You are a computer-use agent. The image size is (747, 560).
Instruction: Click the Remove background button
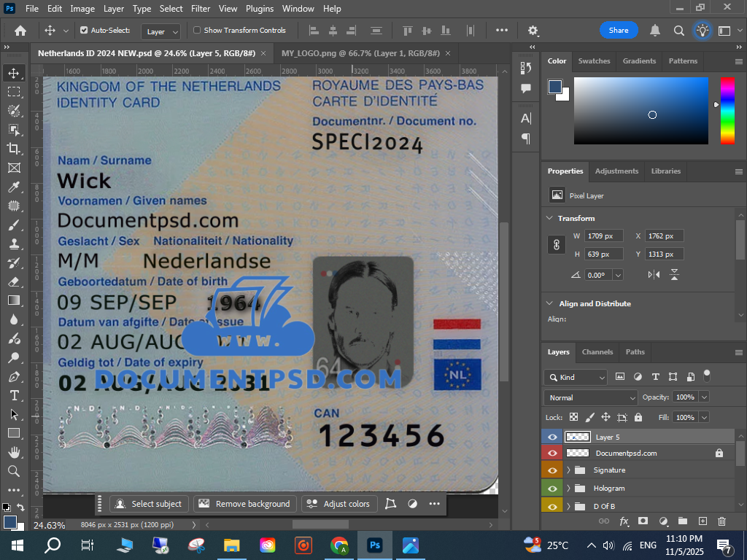(x=245, y=504)
